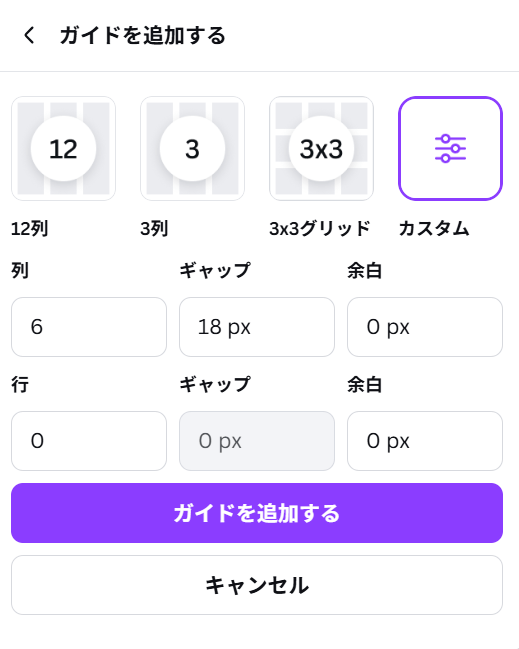Click the purple ガイドを追加する button

[257, 513]
